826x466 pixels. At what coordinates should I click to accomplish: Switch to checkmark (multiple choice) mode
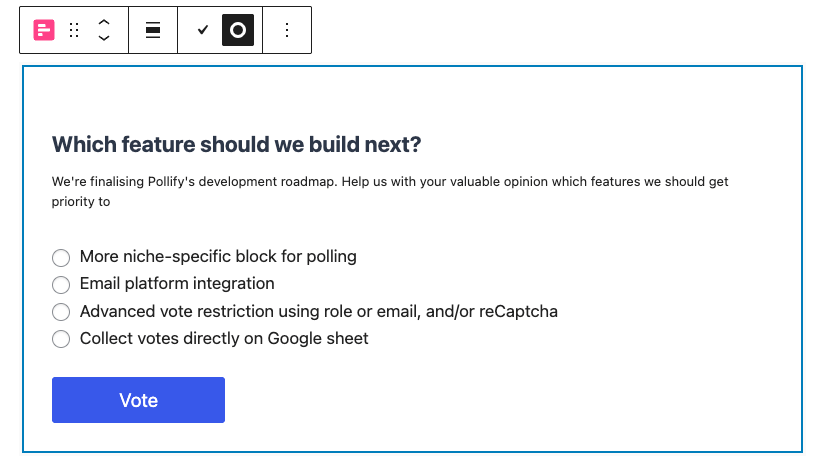click(x=203, y=30)
